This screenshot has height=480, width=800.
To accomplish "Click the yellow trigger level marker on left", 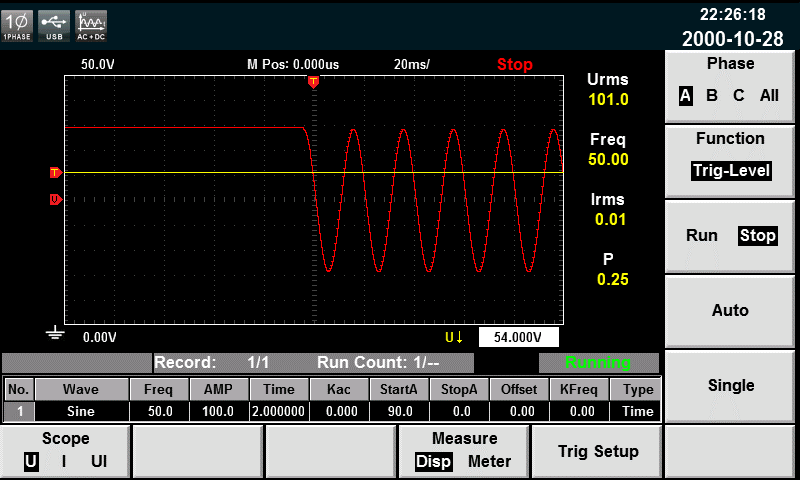I will click(x=55, y=173).
